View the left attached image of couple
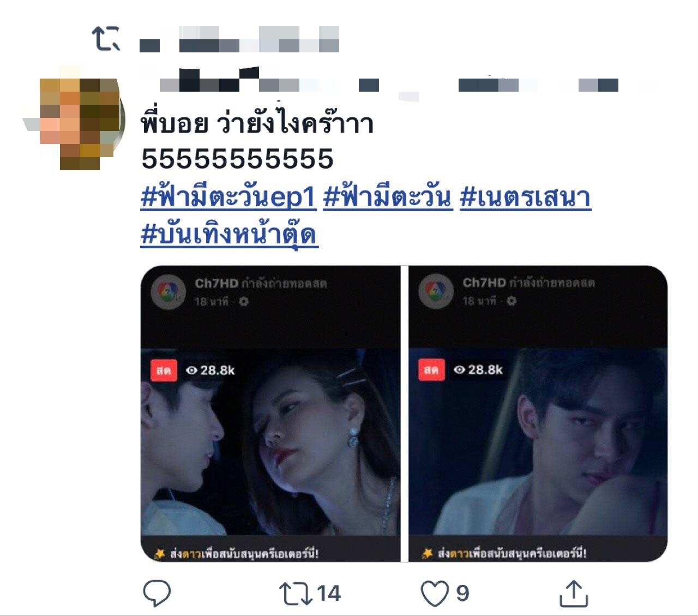The height and width of the screenshot is (616, 698). coord(270,414)
